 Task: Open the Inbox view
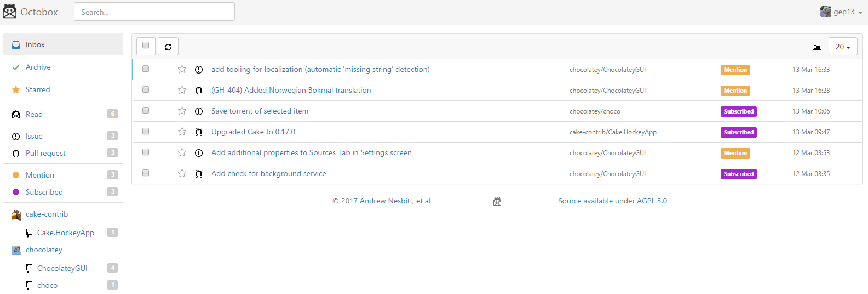click(x=63, y=44)
